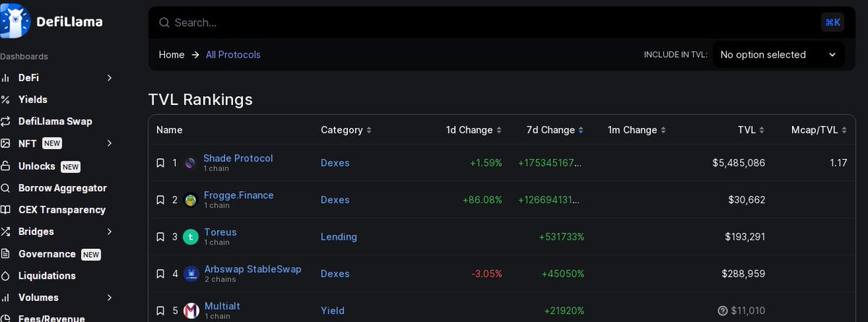Image resolution: width=868 pixels, height=322 pixels.
Task: Open Dexes category in Frogge.Finance row
Action: tap(335, 200)
